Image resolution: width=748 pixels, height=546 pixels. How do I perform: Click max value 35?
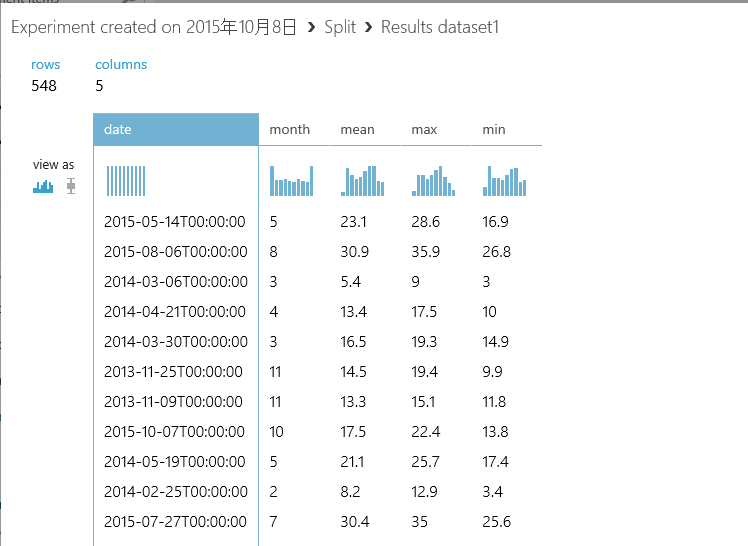[x=419, y=522]
